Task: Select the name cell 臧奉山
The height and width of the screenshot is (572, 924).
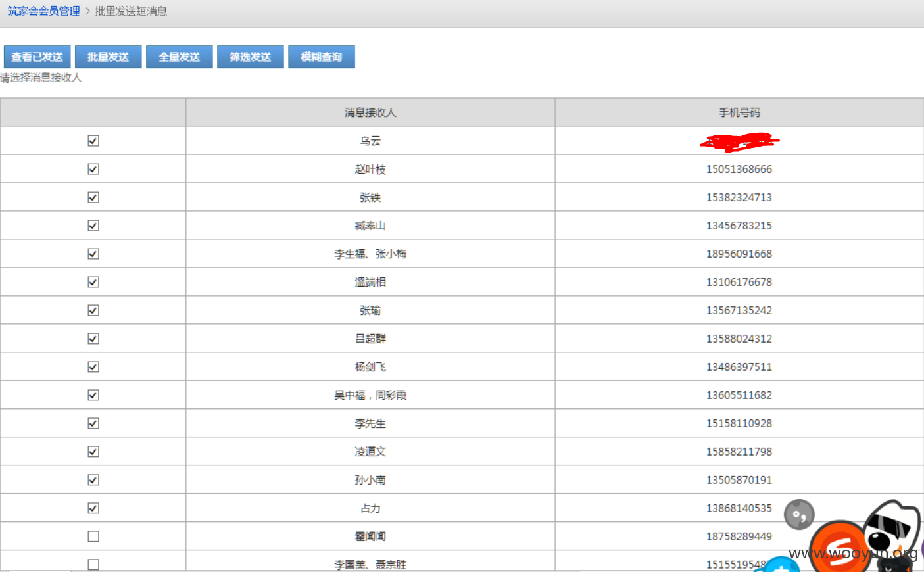Action: 370,226
